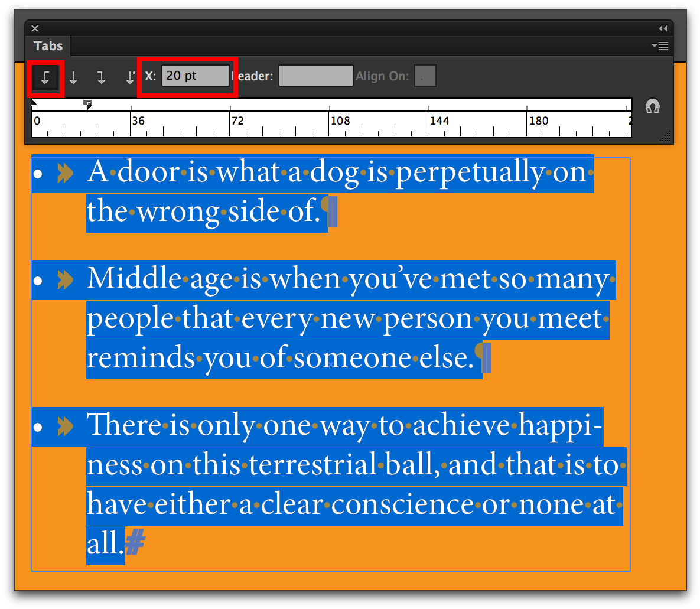Switch to the right-justified tab stop
This screenshot has width=700, height=609.
pyautogui.click(x=101, y=76)
